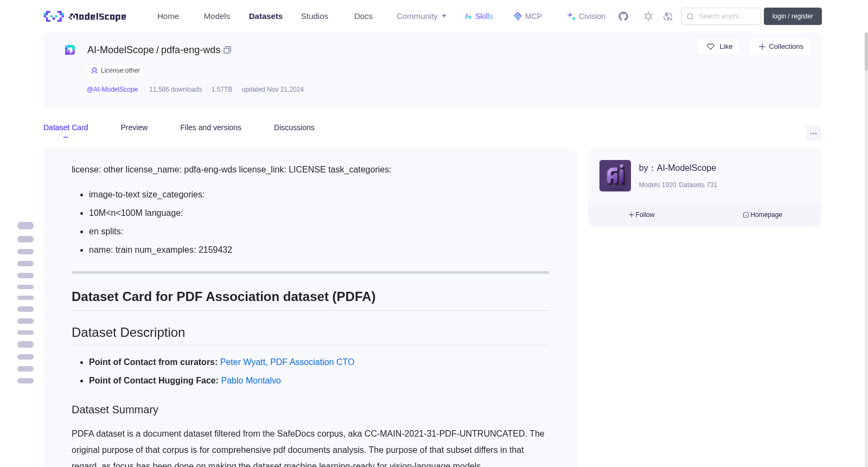The image size is (868, 467).
Task: Like this dataset
Action: click(x=719, y=47)
